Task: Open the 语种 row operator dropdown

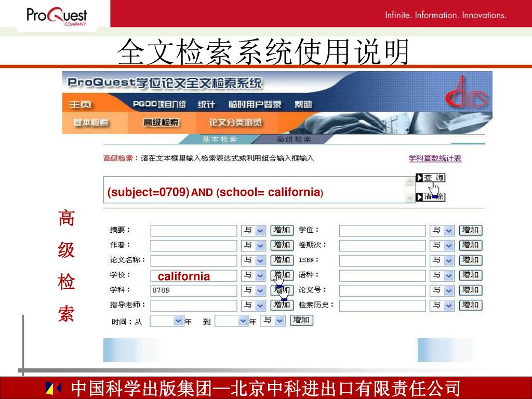Action: click(442, 275)
